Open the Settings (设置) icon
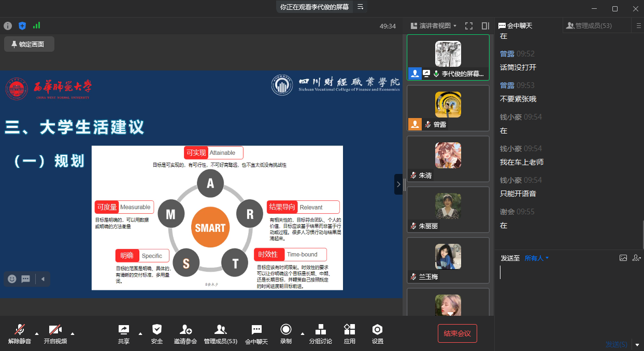This screenshot has width=644, height=351. (378, 334)
